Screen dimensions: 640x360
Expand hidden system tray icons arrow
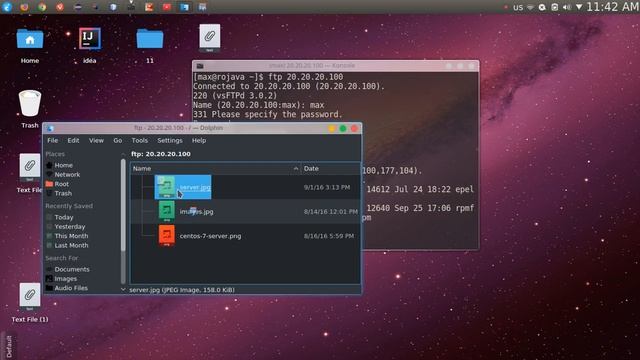point(579,7)
